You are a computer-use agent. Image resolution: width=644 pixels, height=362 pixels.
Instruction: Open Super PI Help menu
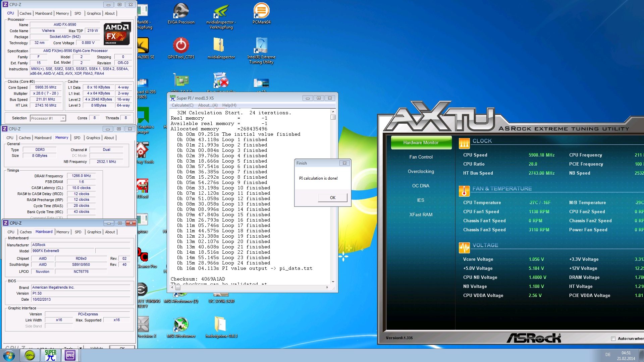229,105
